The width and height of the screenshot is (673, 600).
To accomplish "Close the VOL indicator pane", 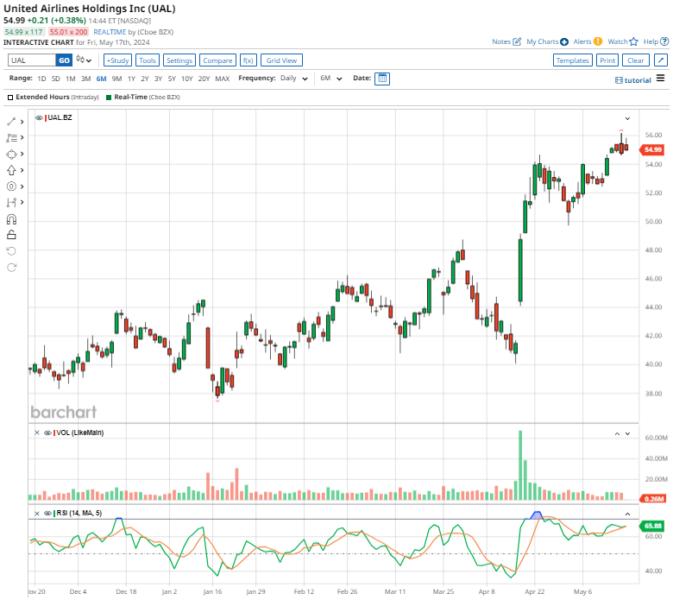I will [37, 433].
